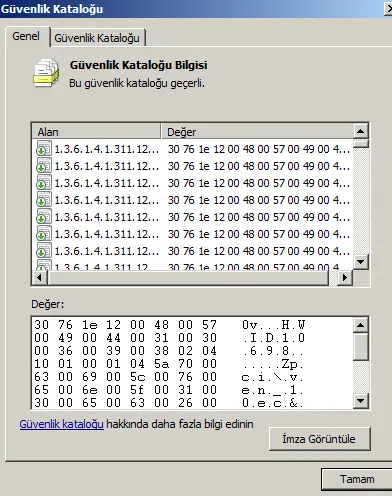Click the fifth row's hex value text
This screenshot has width=392, height=496.
[x=259, y=217]
